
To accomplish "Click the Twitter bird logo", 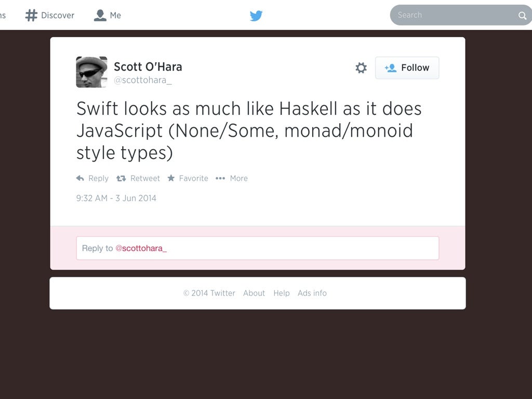I will 256,16.
